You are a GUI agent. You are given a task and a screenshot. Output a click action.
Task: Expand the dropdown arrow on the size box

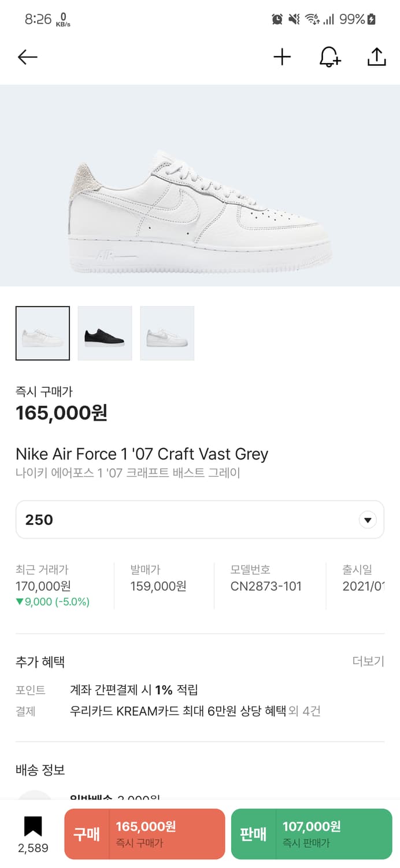pos(368,519)
